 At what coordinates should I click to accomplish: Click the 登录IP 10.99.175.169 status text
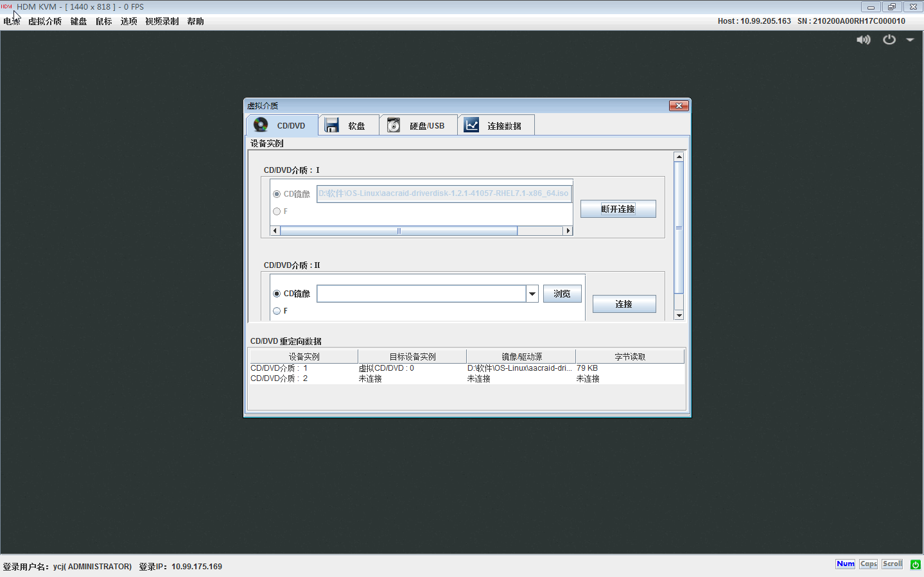(180, 567)
